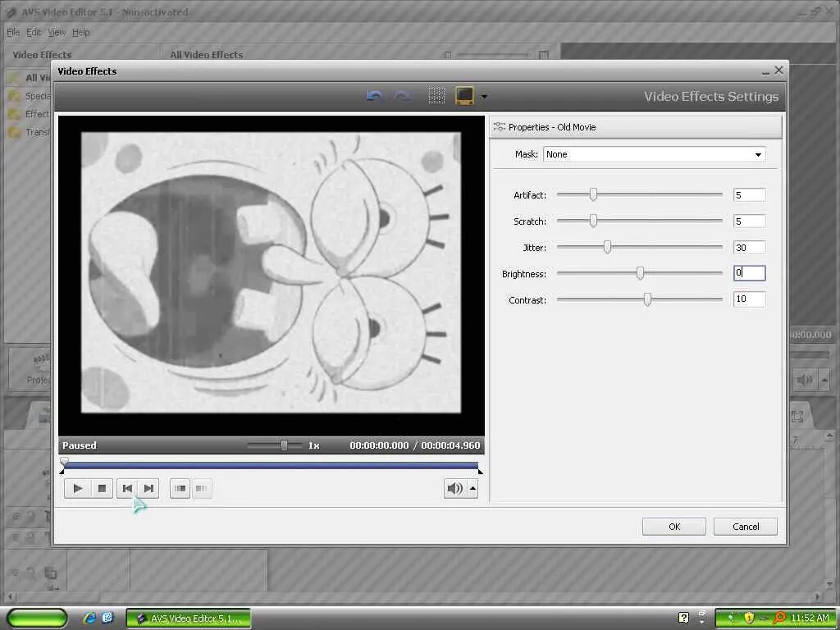Image resolution: width=840 pixels, height=630 pixels.
Task: Mute the preview using speaker icon
Action: click(454, 489)
